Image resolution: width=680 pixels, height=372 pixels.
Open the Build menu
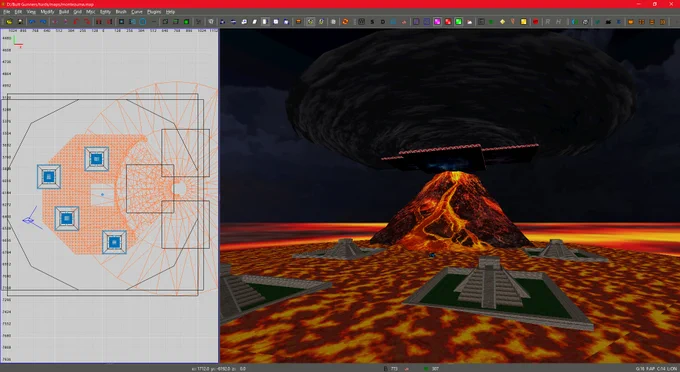pyautogui.click(x=64, y=12)
